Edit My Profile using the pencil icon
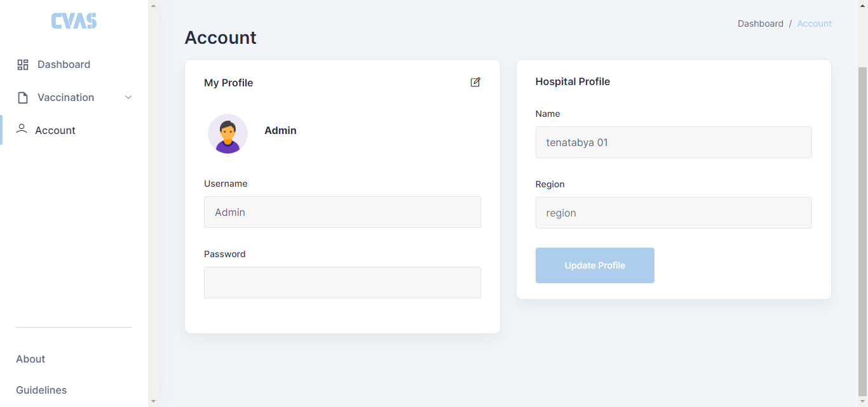The width and height of the screenshot is (868, 407). (x=475, y=82)
